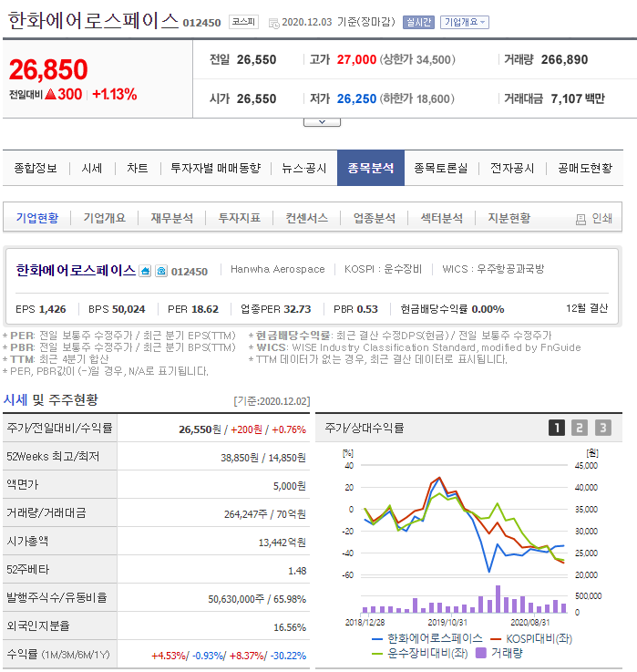Click the red up-triangle price change icon

(x=50, y=94)
